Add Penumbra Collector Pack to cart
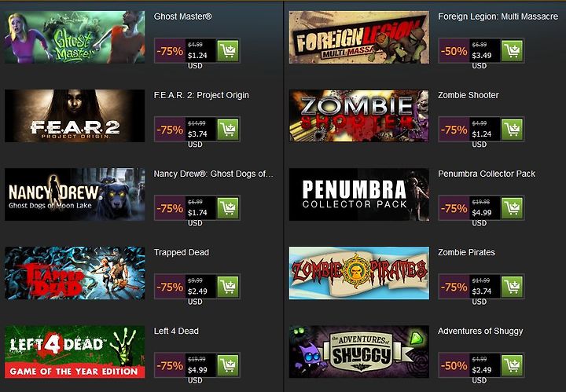Viewport: 566px width, 392px height. 512,208
